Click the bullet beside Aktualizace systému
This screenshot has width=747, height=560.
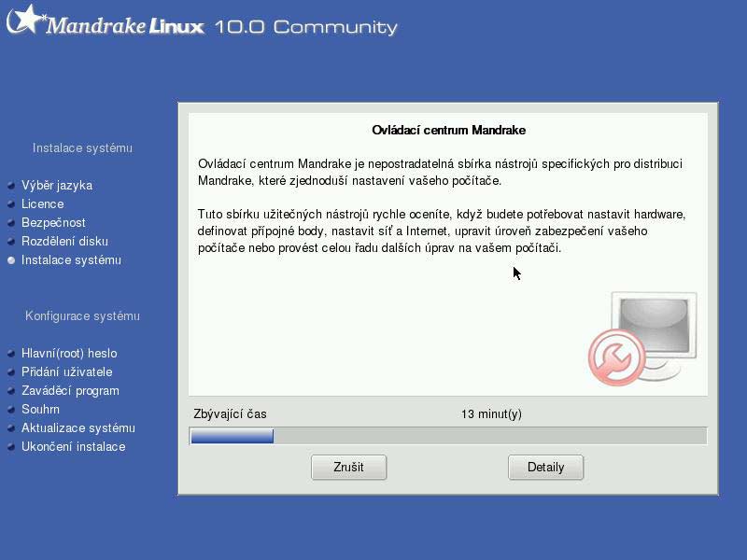pyautogui.click(x=11, y=428)
